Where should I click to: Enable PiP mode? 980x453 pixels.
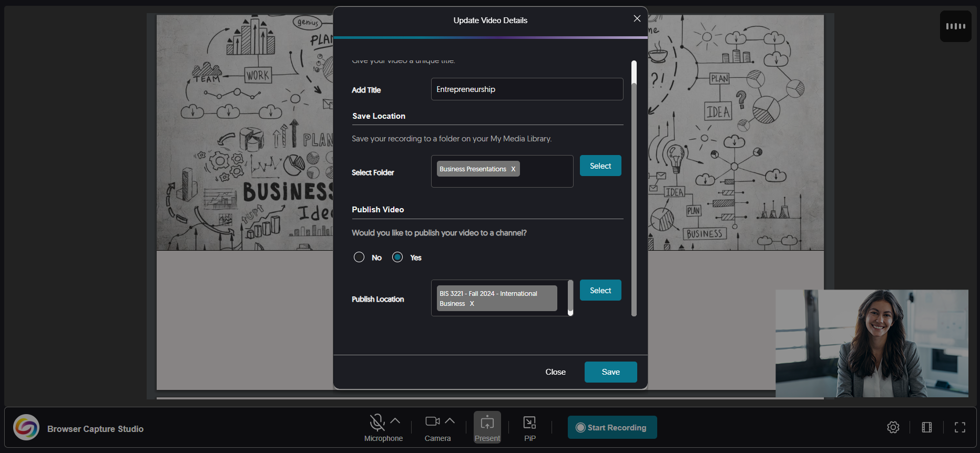pos(529,428)
